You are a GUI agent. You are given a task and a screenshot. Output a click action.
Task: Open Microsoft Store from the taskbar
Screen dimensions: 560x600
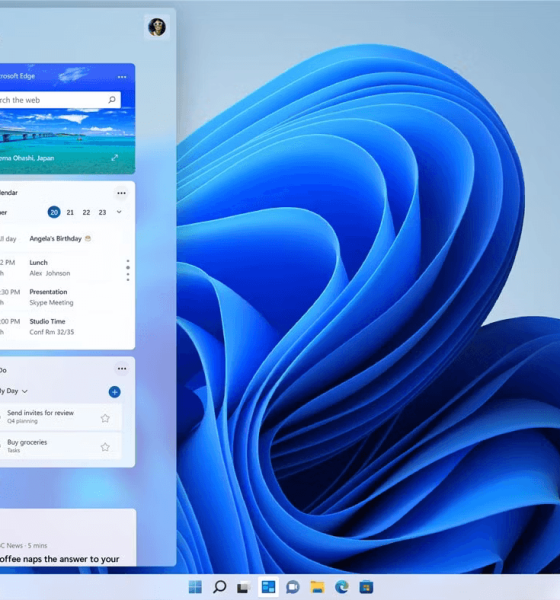pyautogui.click(x=366, y=587)
